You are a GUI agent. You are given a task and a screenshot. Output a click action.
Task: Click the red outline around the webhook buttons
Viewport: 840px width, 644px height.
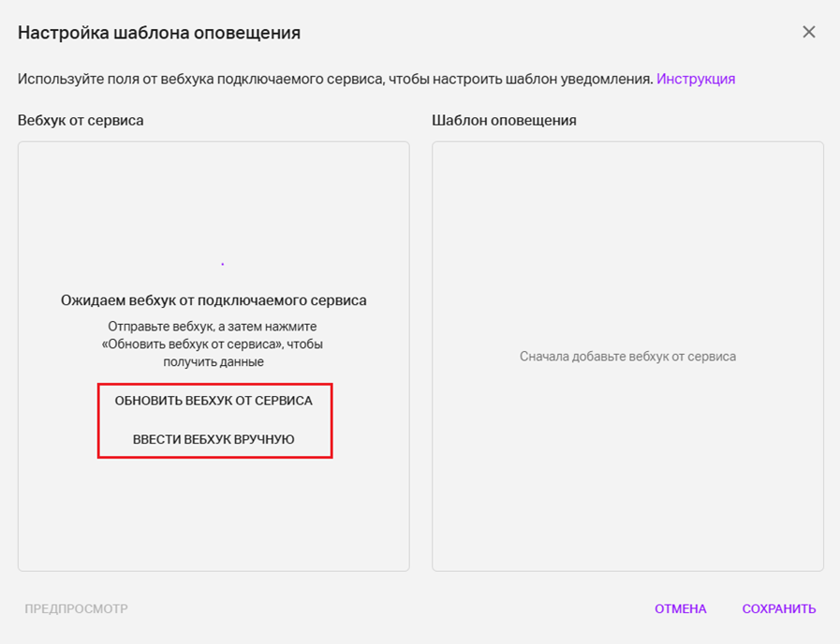[x=98, y=421]
